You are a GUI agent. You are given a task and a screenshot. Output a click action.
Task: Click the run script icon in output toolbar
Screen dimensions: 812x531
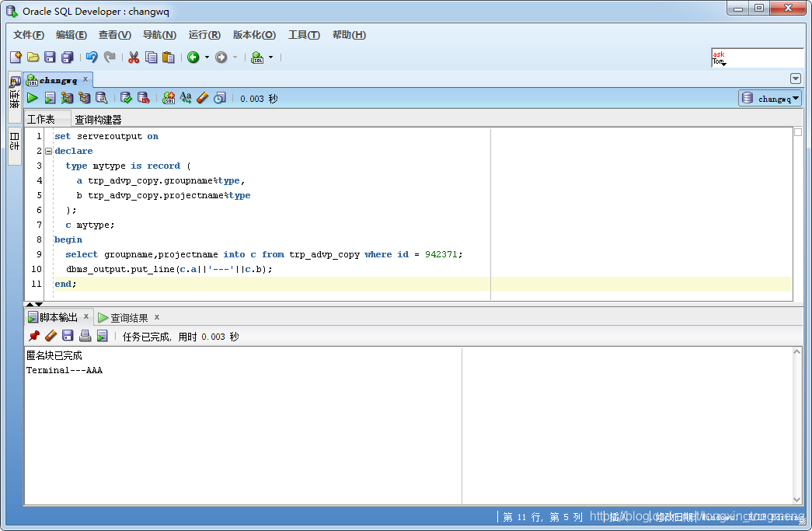coord(102,336)
